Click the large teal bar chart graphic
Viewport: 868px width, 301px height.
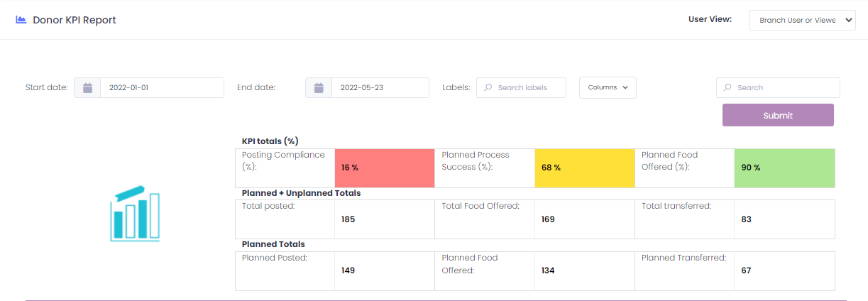coord(135,214)
